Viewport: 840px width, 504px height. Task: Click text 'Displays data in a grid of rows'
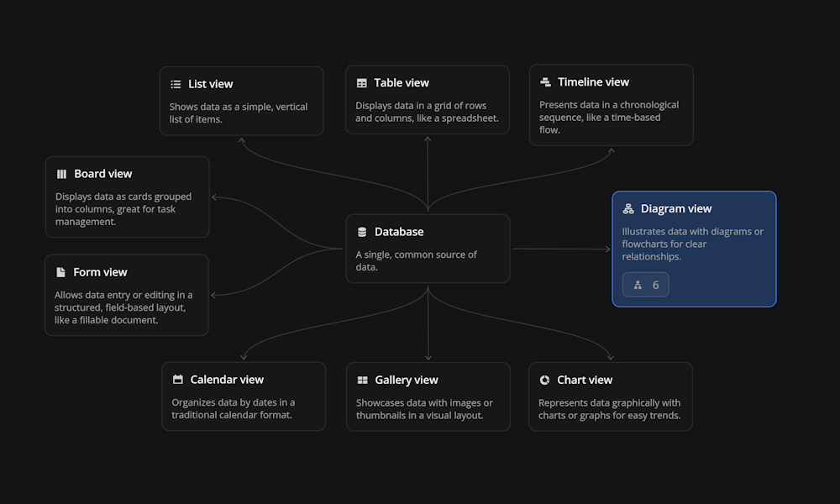[421, 106]
